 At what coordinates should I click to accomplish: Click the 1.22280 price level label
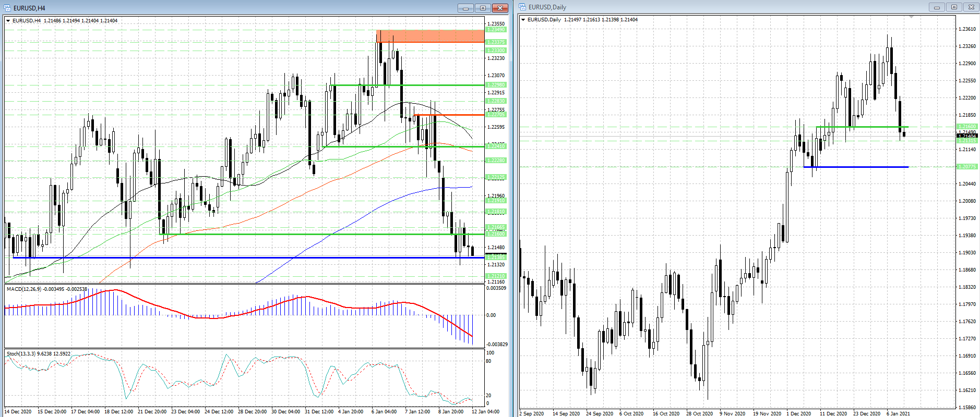tap(495, 161)
